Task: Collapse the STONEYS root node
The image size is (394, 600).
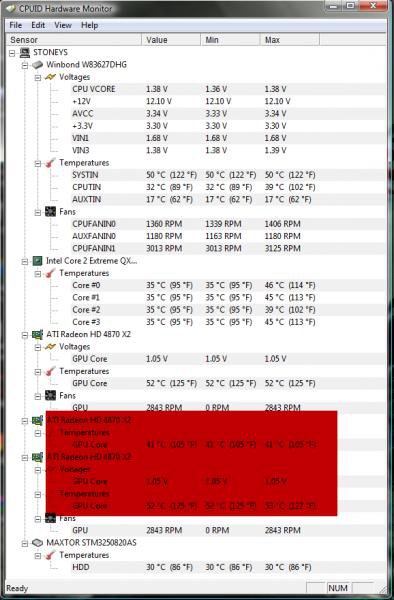Action: (12, 52)
